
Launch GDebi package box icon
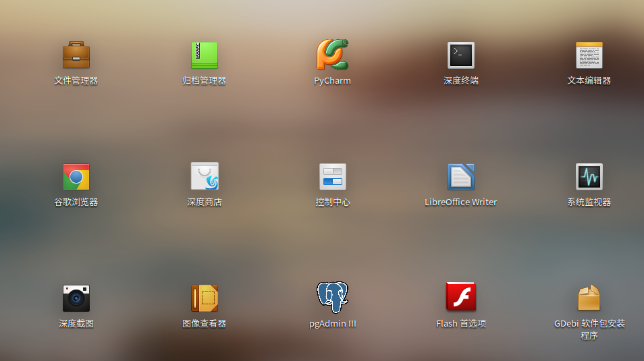589,298
